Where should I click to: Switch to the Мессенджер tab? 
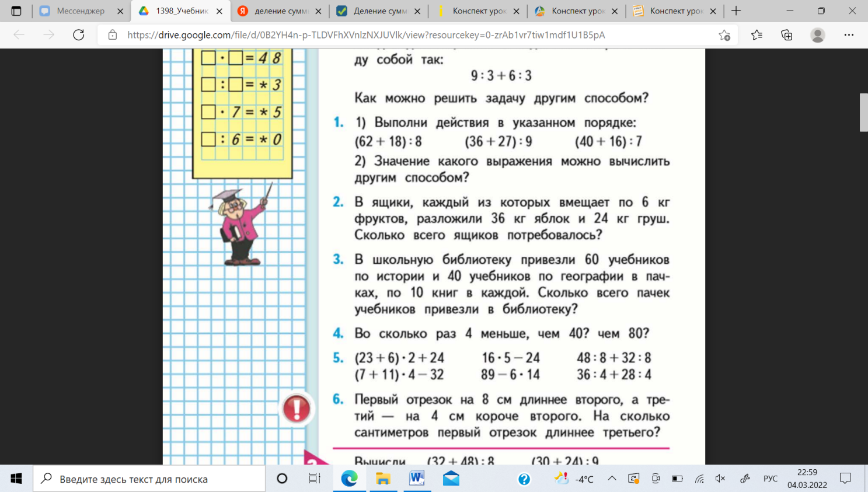(80, 11)
